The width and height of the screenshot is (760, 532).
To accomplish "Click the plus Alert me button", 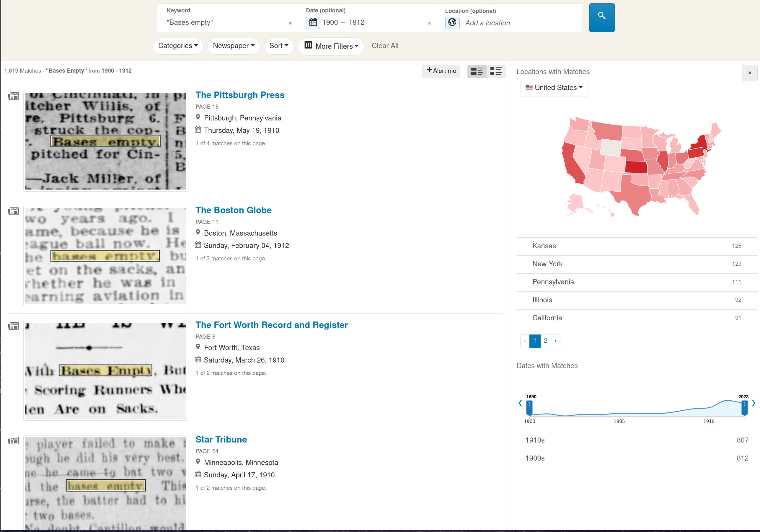I will 441,71.
